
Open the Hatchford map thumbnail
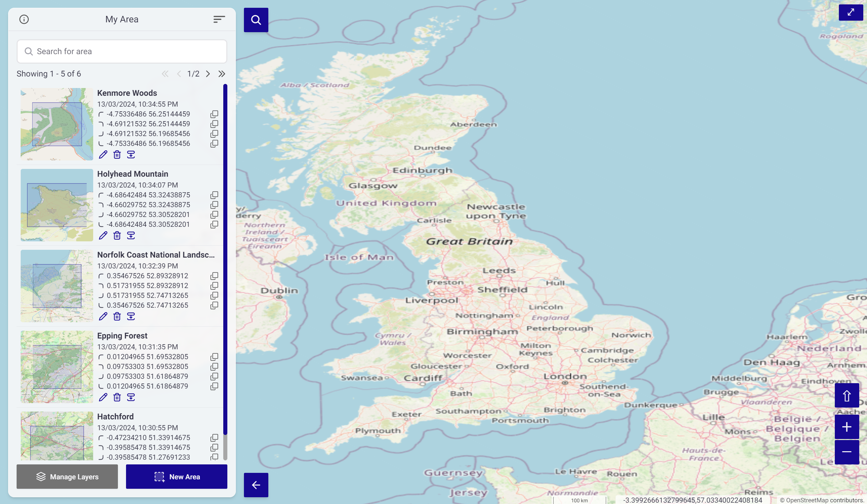[x=57, y=436]
